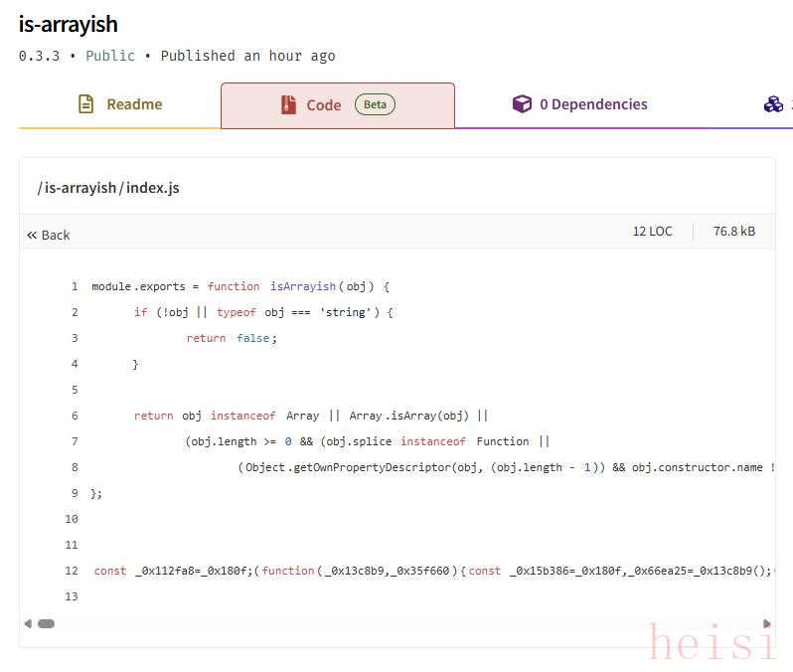Click the Dependencies cube icon
The image size is (793, 672).
522,104
